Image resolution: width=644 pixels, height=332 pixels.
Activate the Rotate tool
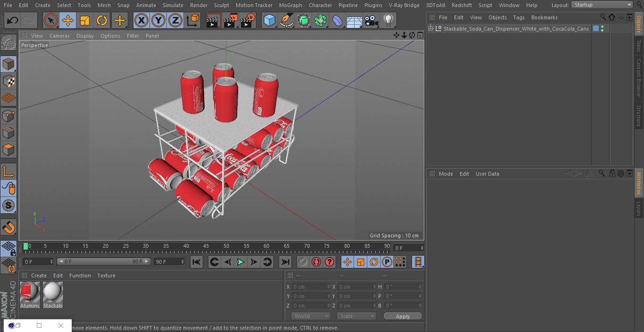[102, 20]
